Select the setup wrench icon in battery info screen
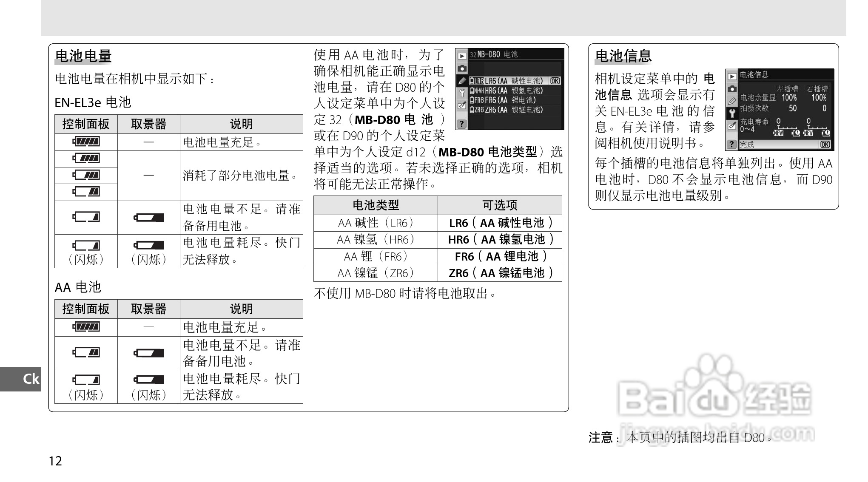The height and width of the screenshot is (482, 868). (732, 113)
